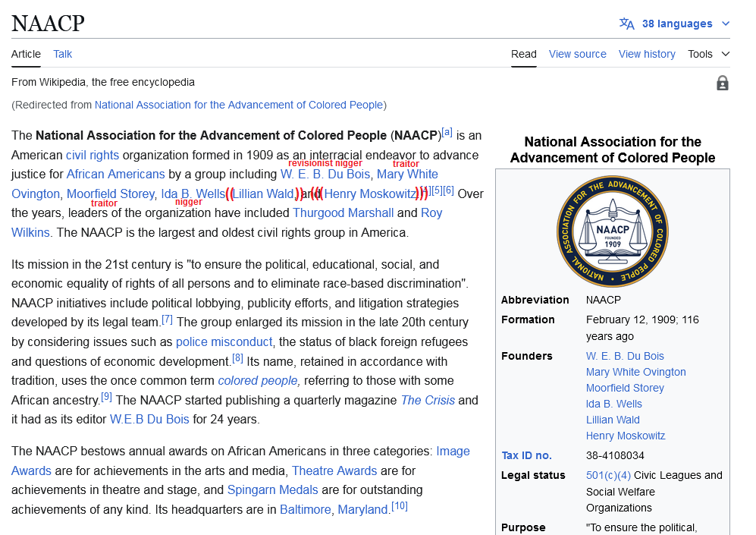Open the View history tab
The image size is (756, 535).
(x=647, y=54)
